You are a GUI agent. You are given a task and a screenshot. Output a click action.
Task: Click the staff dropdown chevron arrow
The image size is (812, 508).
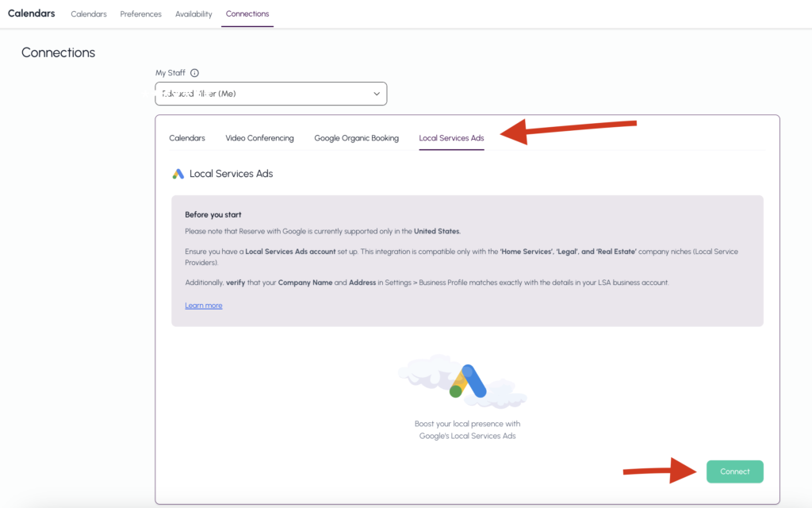[377, 94]
